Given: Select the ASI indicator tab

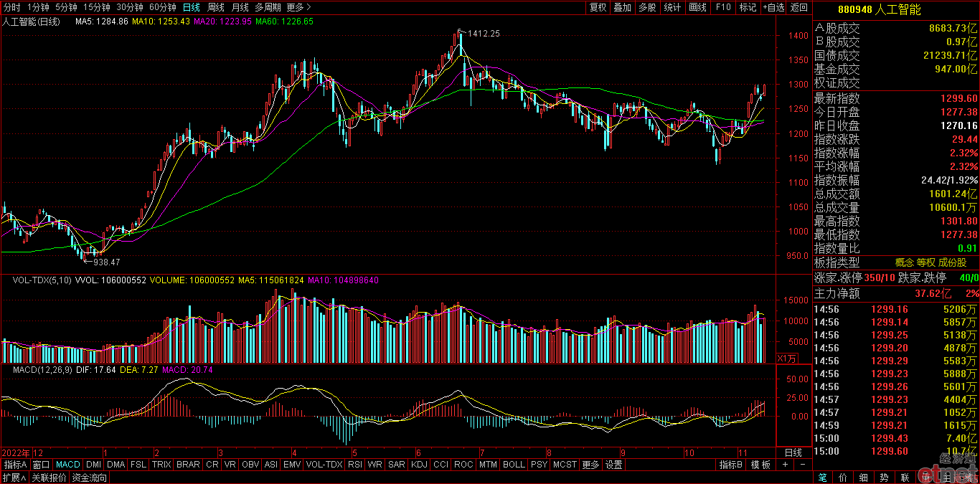Looking at the screenshot, I should [x=271, y=465].
